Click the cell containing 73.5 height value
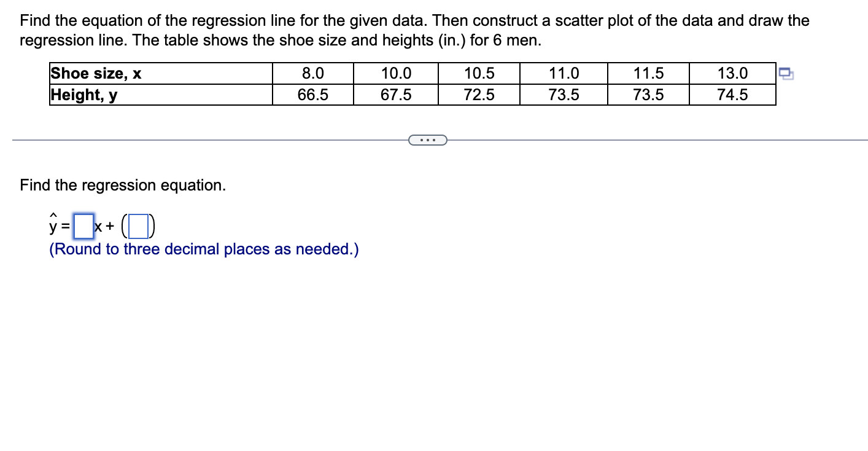868x451 pixels. point(564,94)
